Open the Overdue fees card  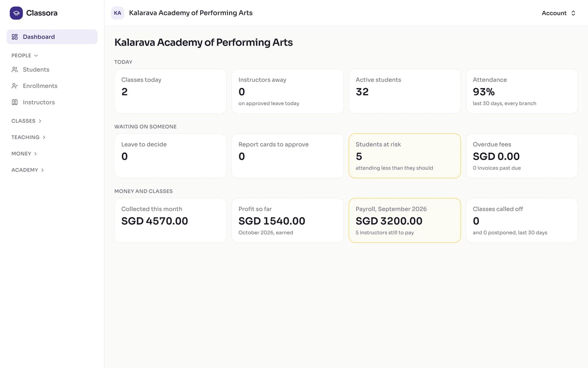pos(522,156)
